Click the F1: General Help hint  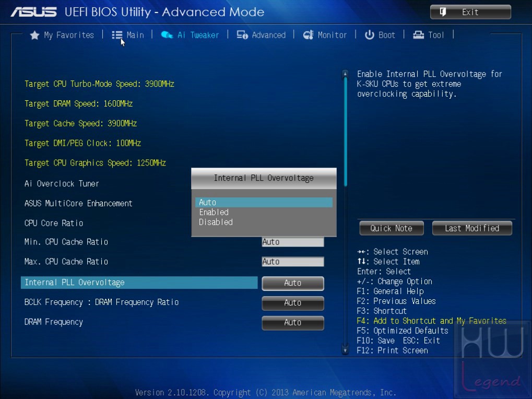(391, 291)
